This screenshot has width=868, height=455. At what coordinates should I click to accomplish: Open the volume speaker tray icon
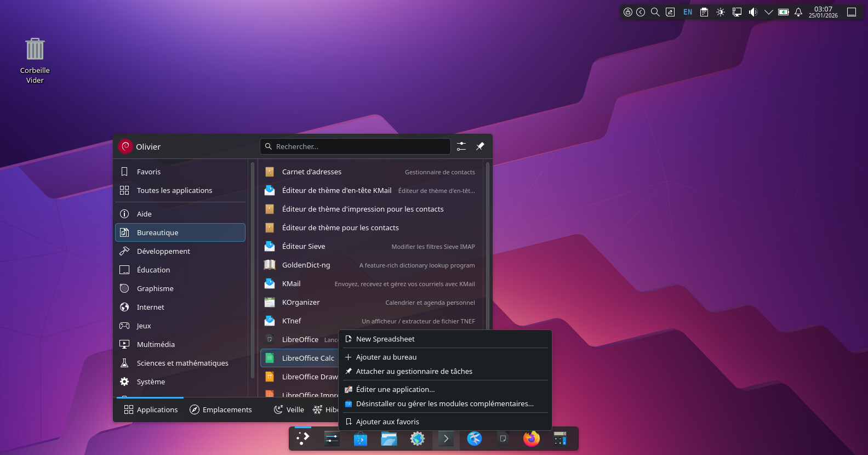tap(753, 12)
